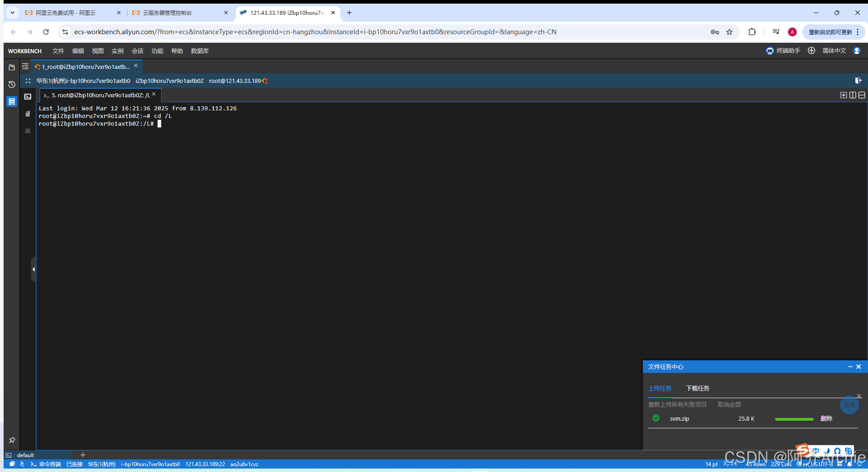Dismiss the feedback bubble with small X
This screenshot has height=472, width=868.
click(x=859, y=396)
